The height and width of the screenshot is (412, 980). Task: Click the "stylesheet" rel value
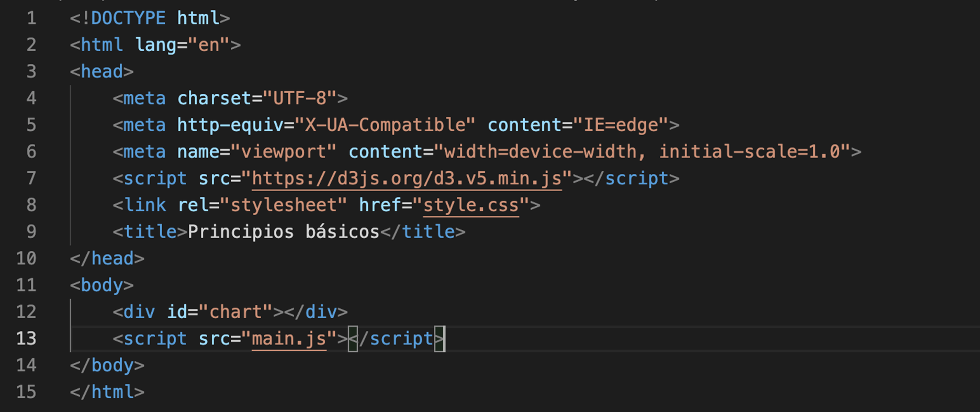click(x=284, y=205)
